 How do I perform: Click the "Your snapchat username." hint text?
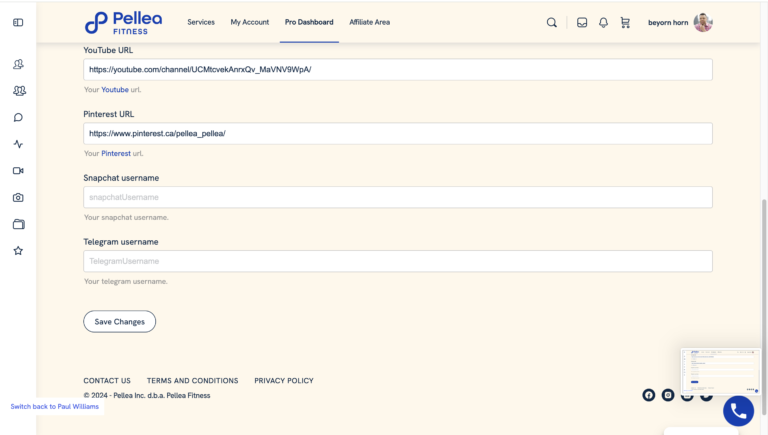126,218
